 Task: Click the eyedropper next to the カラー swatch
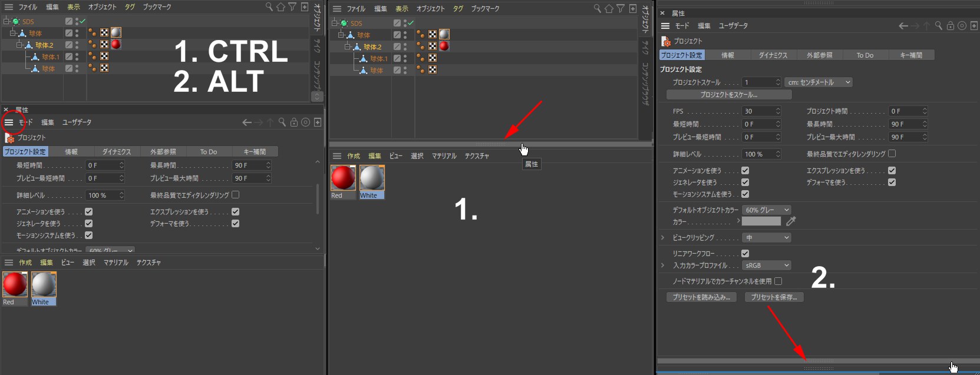coord(791,221)
